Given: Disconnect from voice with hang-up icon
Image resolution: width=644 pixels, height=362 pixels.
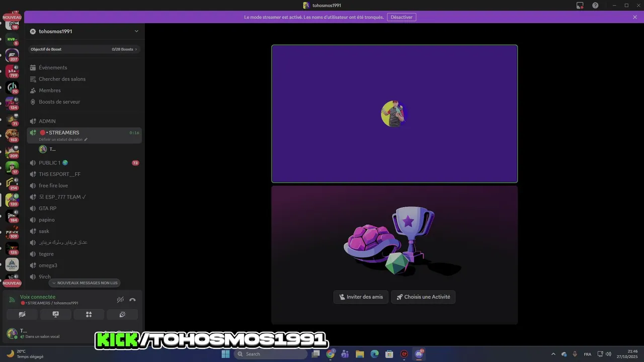Looking at the screenshot, I should click(132, 300).
